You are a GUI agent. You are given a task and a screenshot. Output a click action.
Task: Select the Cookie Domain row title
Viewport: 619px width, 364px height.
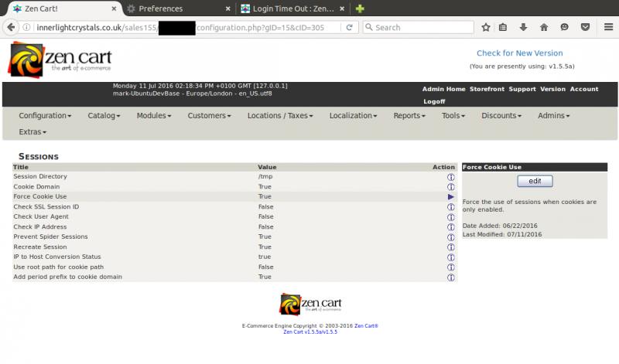coord(36,186)
